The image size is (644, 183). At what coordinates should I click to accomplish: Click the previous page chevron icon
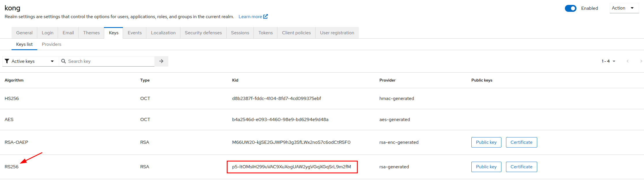coord(628,61)
